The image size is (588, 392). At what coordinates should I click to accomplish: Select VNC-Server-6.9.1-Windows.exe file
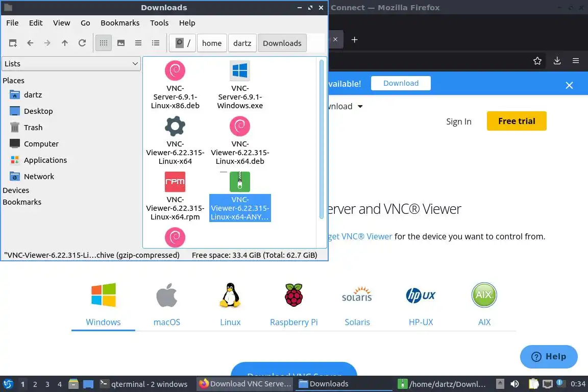pos(240,85)
